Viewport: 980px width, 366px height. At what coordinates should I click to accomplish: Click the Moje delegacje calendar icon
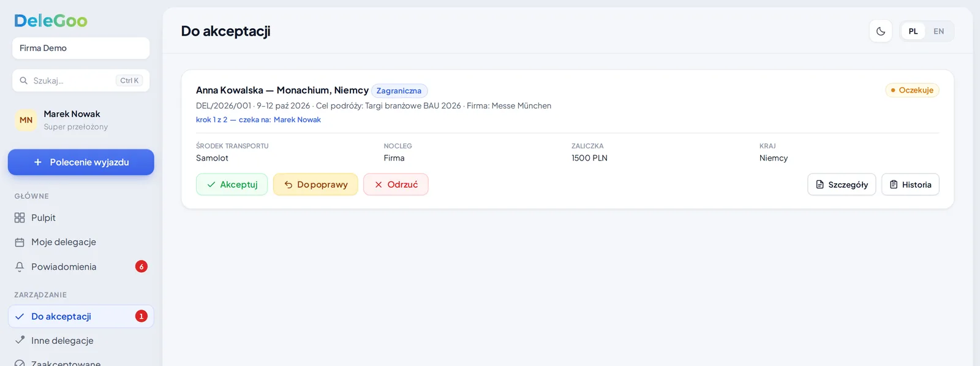pos(20,242)
